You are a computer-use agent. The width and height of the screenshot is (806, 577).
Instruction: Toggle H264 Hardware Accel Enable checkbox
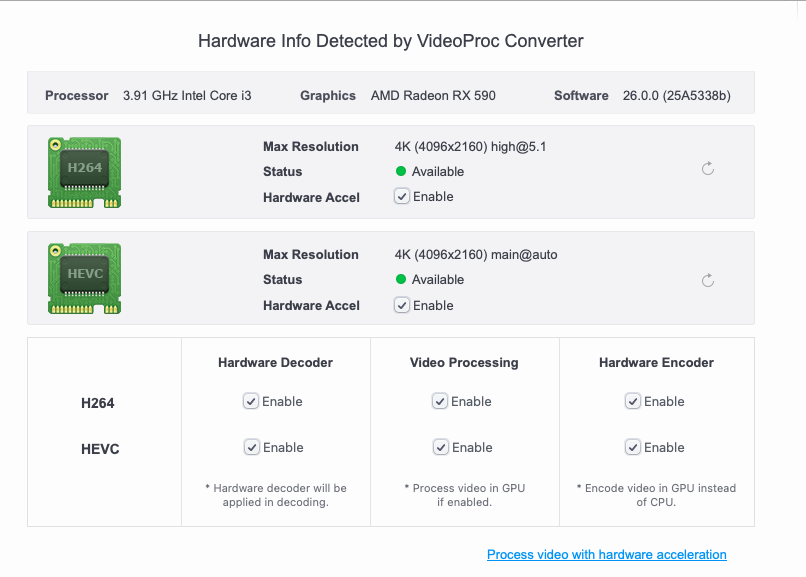(x=402, y=197)
